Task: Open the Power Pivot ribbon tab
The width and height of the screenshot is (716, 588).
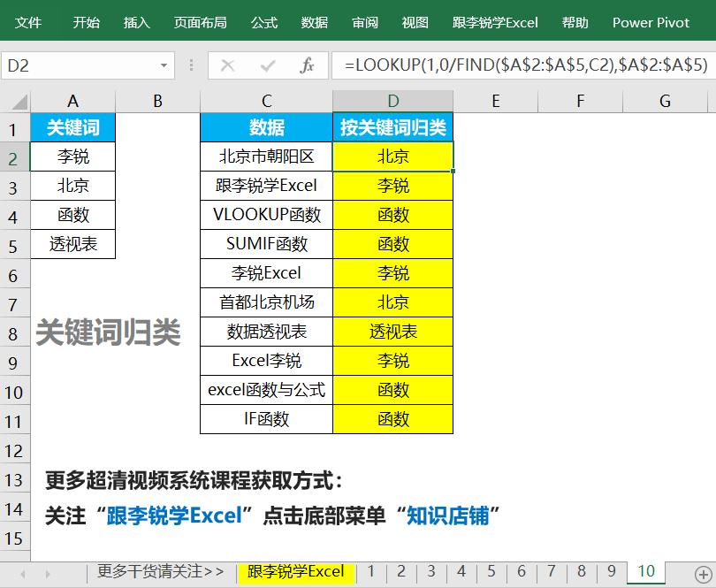Action: coord(651,22)
